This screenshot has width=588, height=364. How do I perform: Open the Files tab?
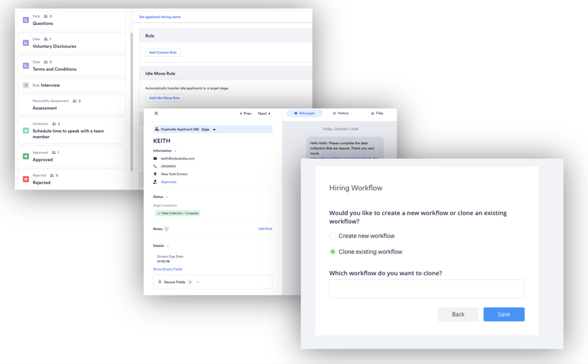coord(377,113)
